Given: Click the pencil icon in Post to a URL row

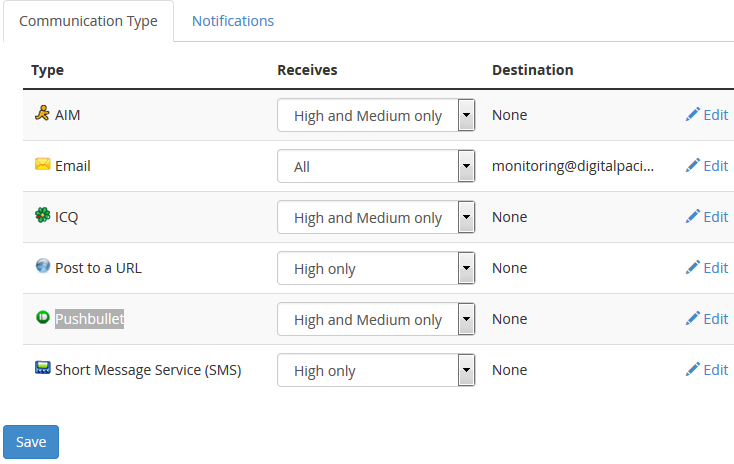Looking at the screenshot, I should [x=693, y=267].
